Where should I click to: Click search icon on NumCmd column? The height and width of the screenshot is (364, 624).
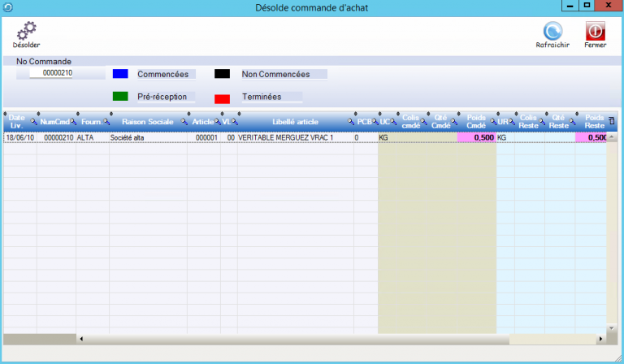[72, 122]
